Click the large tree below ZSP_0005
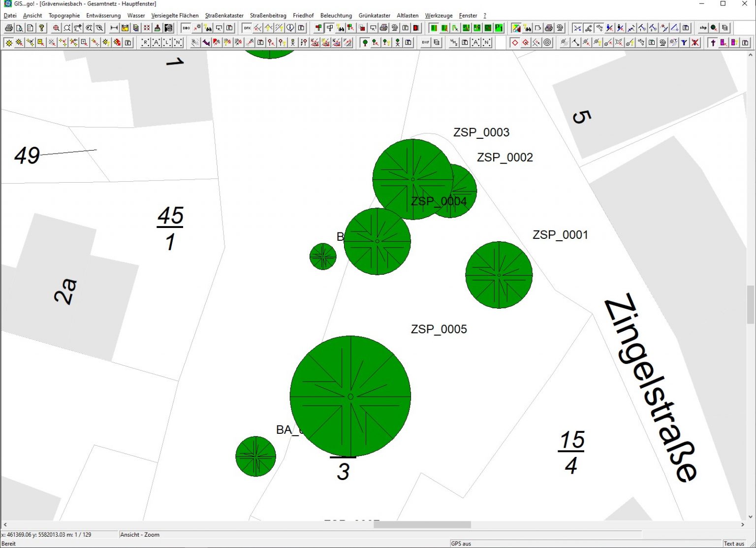 350,396
